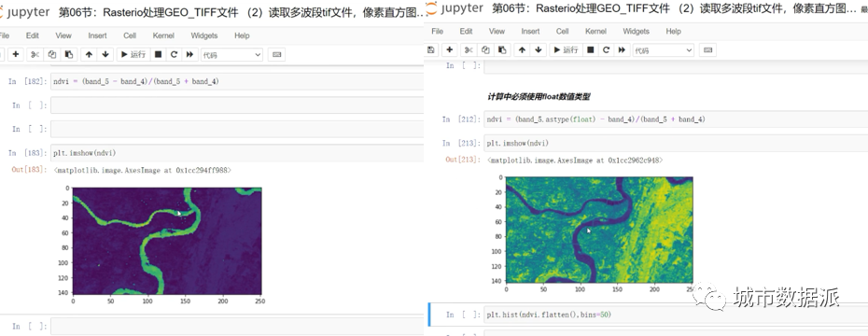Click the Jupyter logo in left notebook
The width and height of the screenshot is (868, 336).
(x=25, y=12)
